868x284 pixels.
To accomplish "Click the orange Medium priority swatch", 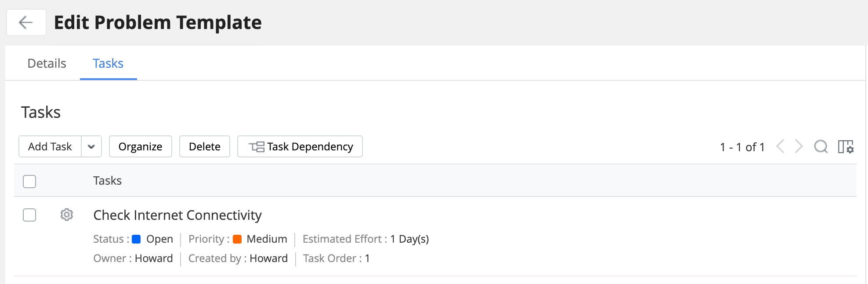I will 237,239.
